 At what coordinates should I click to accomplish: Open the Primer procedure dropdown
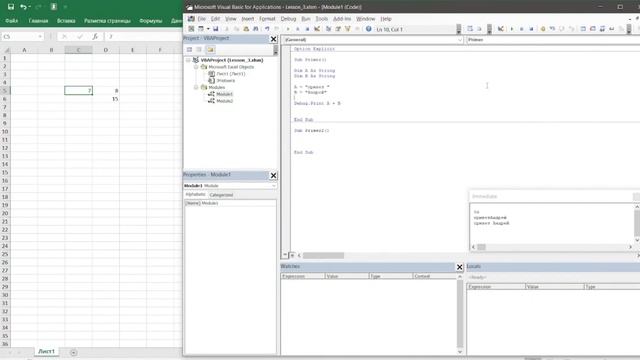point(553,40)
